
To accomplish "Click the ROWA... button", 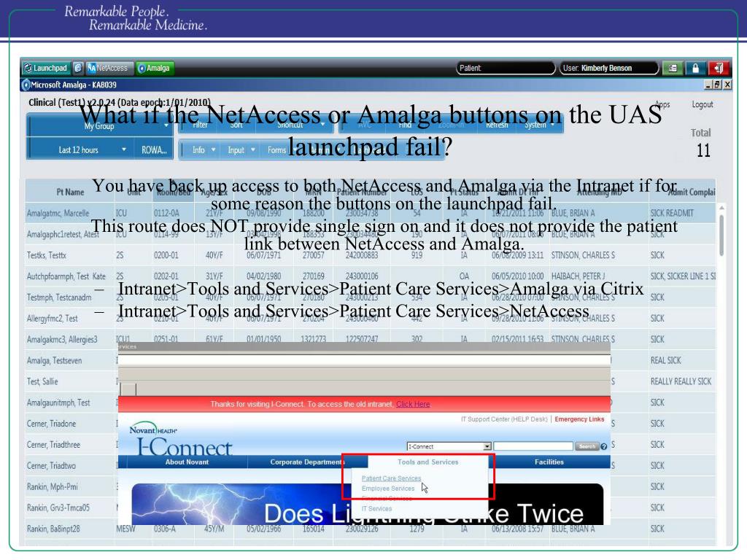I will [154, 149].
